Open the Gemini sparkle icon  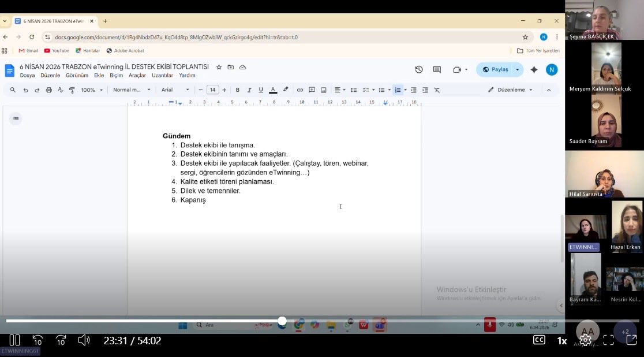click(x=534, y=69)
